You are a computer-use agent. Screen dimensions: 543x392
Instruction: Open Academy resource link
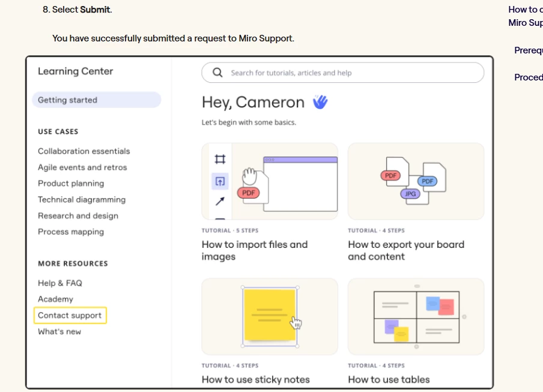pos(55,300)
